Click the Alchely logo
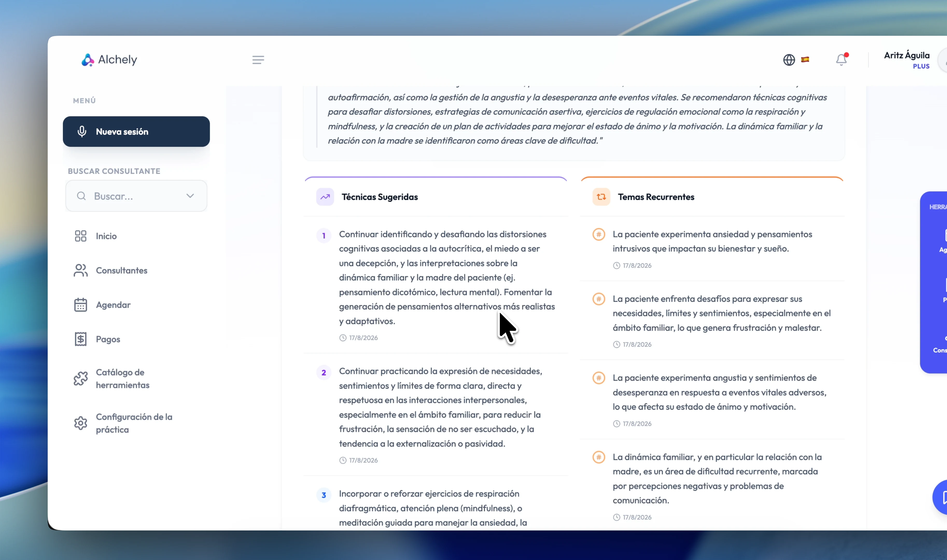This screenshot has width=947, height=560. [109, 60]
